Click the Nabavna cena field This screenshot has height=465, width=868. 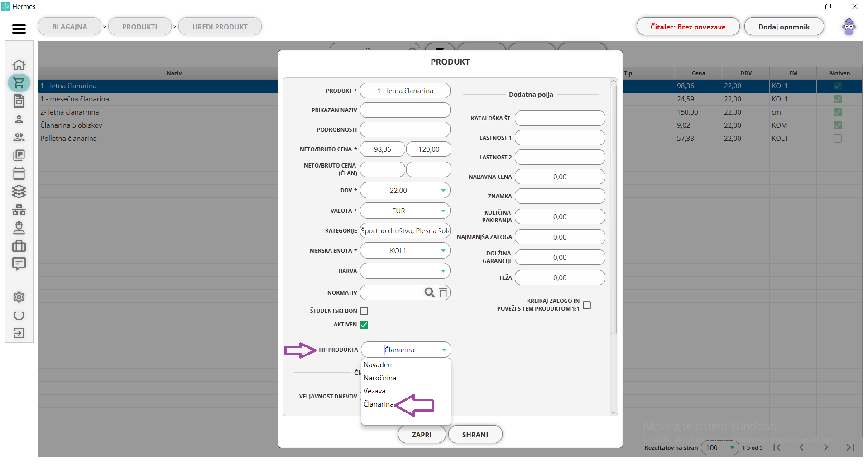pyautogui.click(x=560, y=177)
